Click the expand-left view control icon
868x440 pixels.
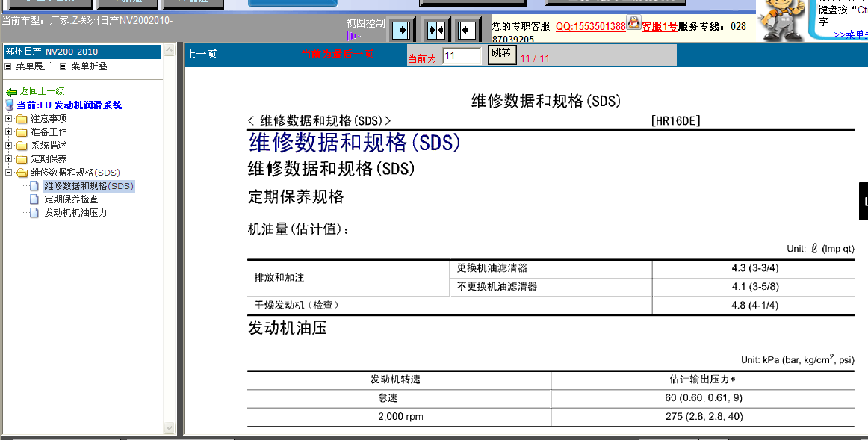pos(468,30)
